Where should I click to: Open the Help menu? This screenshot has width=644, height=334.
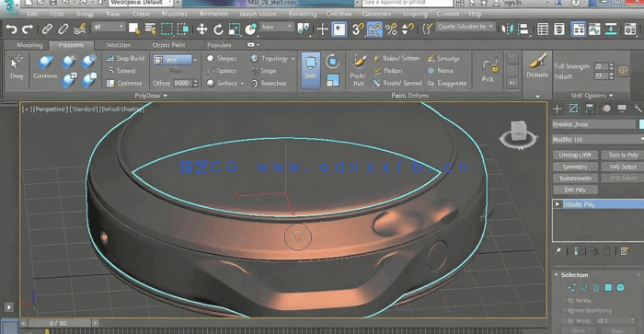[475, 14]
